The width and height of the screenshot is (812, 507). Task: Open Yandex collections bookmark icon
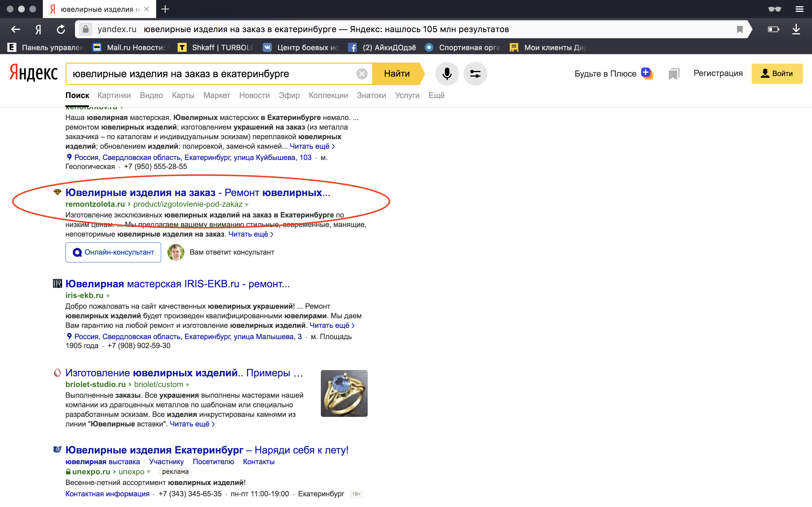pyautogui.click(x=673, y=74)
